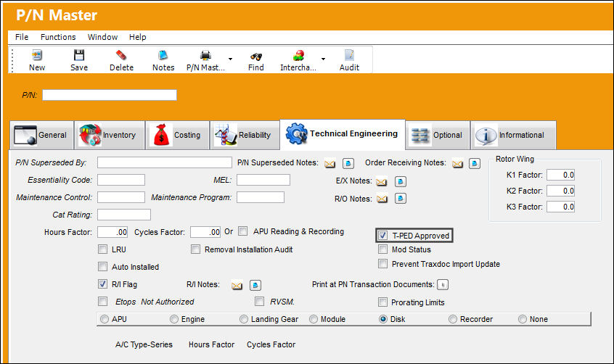Enable the Auto Installed checkbox

pyautogui.click(x=102, y=267)
